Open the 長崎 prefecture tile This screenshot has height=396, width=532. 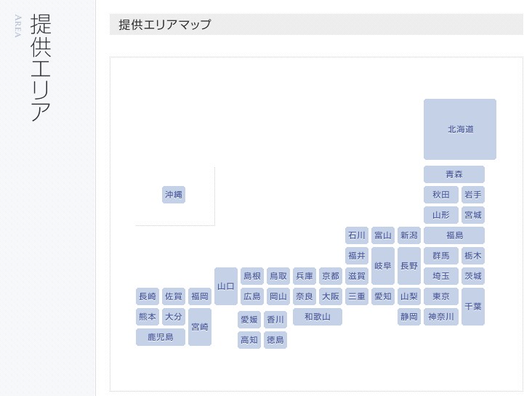pyautogui.click(x=148, y=296)
